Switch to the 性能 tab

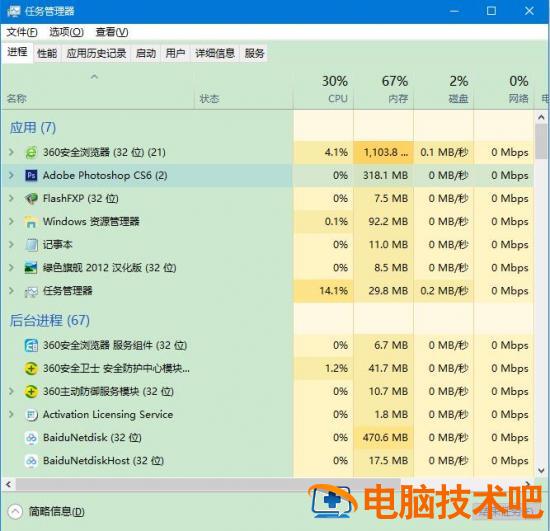(x=47, y=54)
